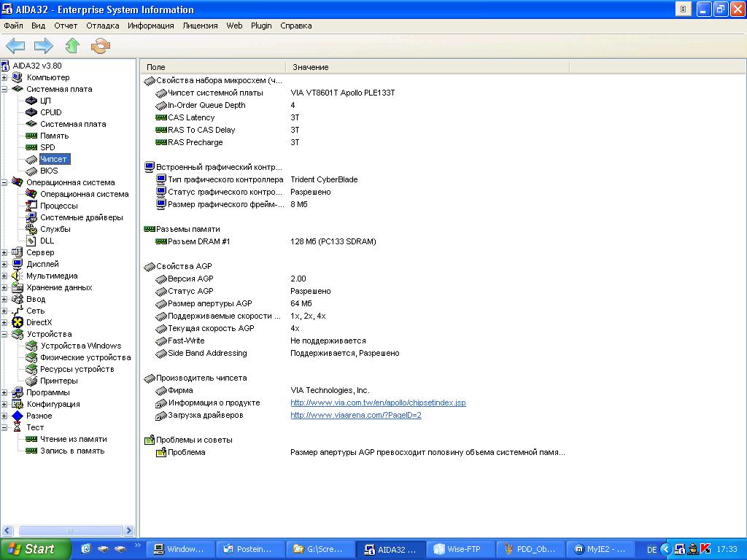Click the DLL file icon
This screenshot has width=747, height=560.
[31, 241]
